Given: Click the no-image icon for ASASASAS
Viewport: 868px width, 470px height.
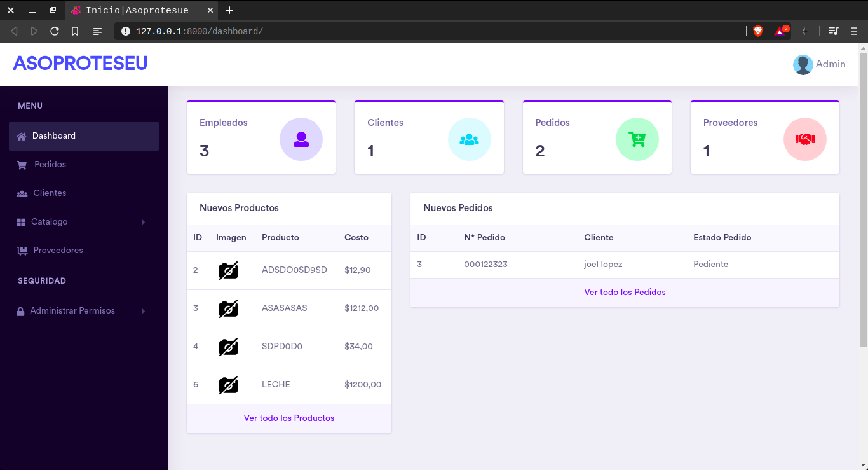Looking at the screenshot, I should point(228,308).
